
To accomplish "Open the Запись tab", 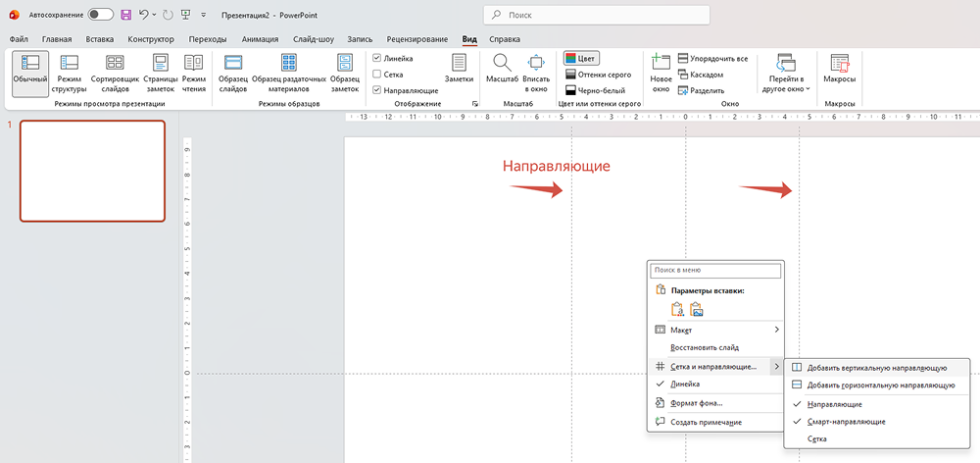I will point(360,39).
